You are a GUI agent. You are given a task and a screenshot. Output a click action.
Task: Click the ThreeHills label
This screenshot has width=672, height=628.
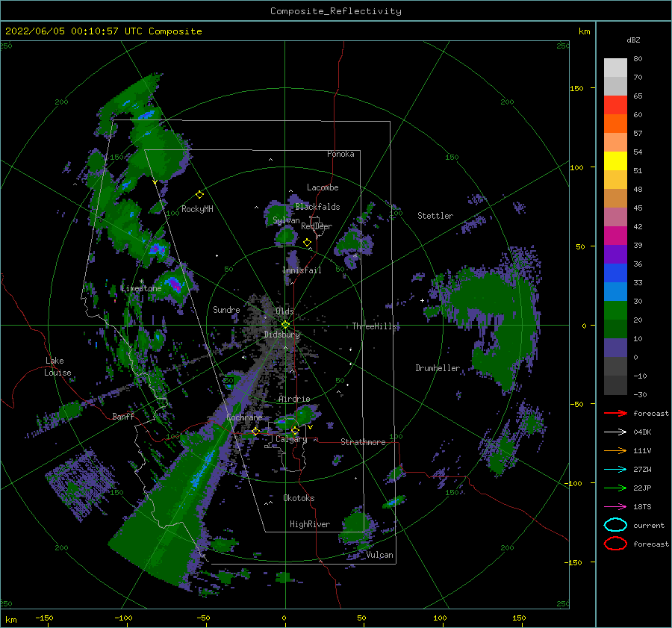375,326
